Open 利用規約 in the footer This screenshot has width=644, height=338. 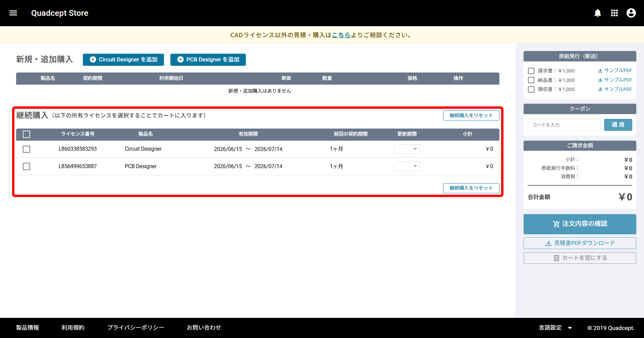pyautogui.click(x=73, y=328)
